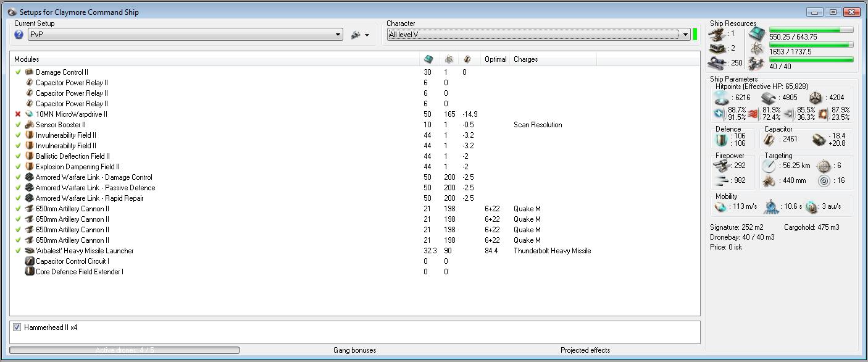Click the warp speed icon showing 3 au/s

(811, 207)
